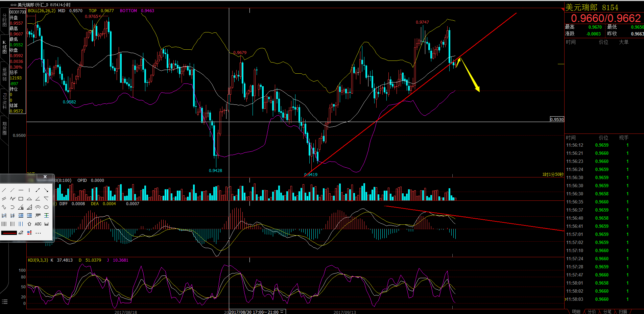
Task: Select the rectangle drawing tool
Action: [x=21, y=199]
